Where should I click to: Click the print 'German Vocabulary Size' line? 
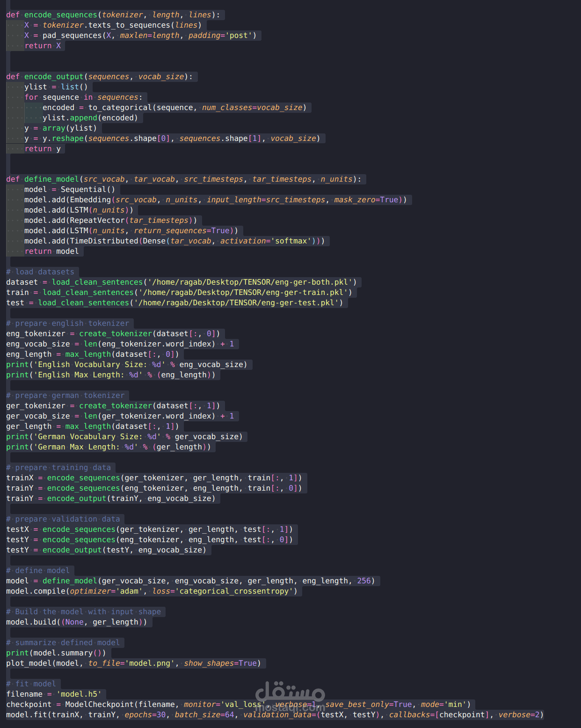(124, 437)
